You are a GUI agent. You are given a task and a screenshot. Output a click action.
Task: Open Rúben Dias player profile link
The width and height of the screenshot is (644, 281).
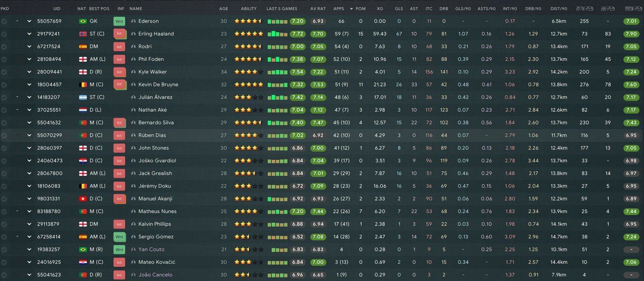click(152, 135)
